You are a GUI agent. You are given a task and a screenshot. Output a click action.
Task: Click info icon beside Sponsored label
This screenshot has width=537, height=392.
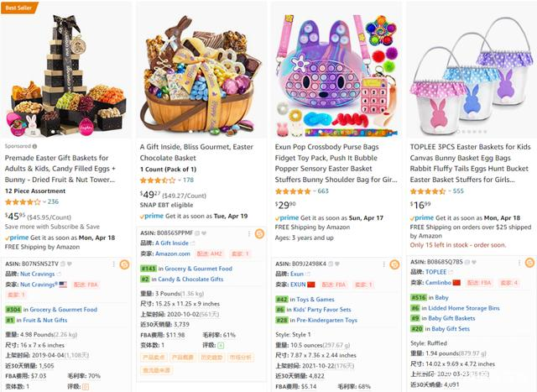point(35,146)
